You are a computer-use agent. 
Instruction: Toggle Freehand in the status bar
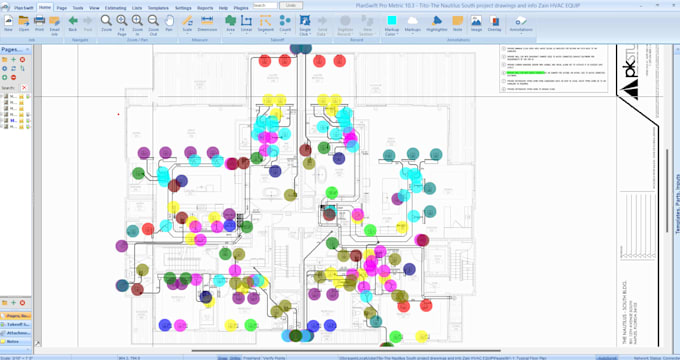[251, 358]
